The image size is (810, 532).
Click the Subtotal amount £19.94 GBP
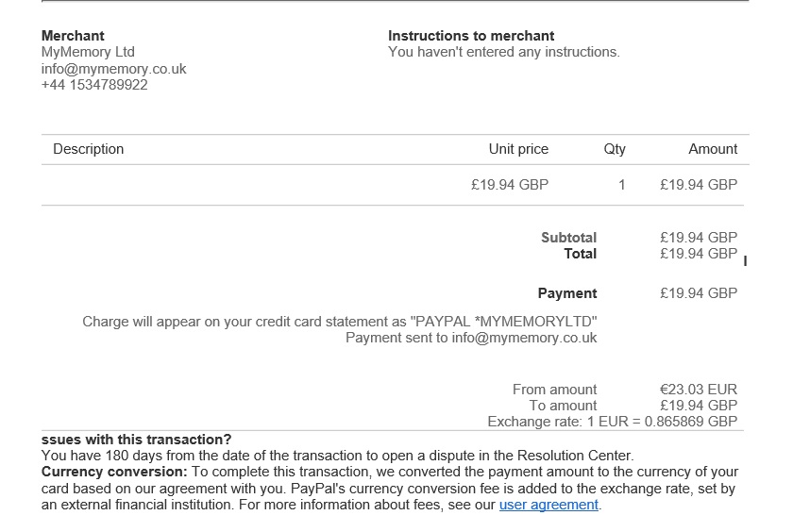pyautogui.click(x=699, y=238)
